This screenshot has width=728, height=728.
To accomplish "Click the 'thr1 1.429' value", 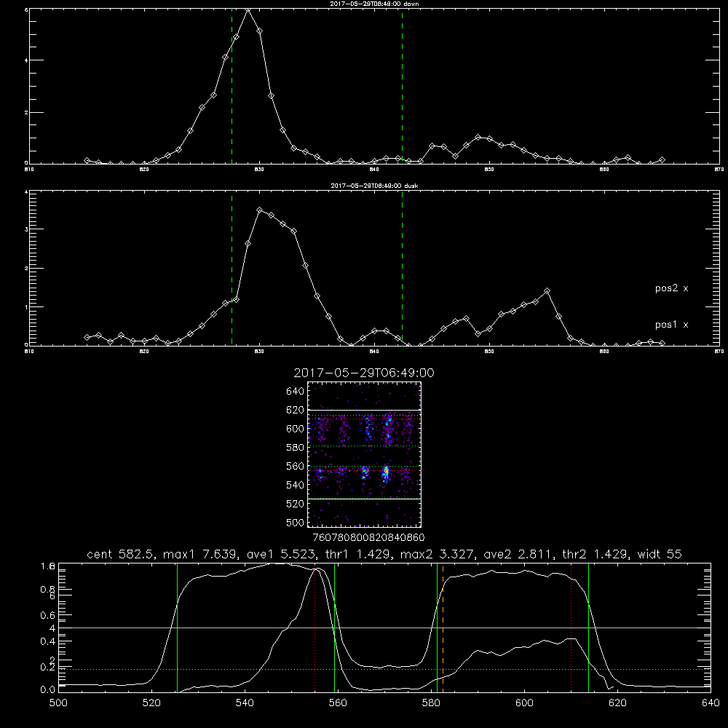I will tap(360, 554).
